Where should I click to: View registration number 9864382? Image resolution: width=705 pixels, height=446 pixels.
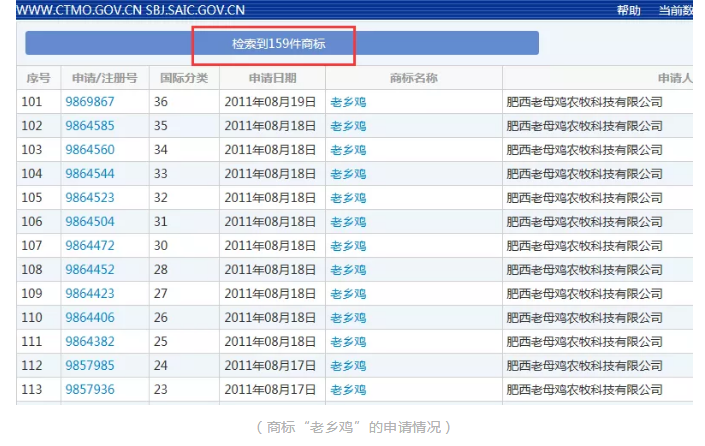pyautogui.click(x=89, y=342)
